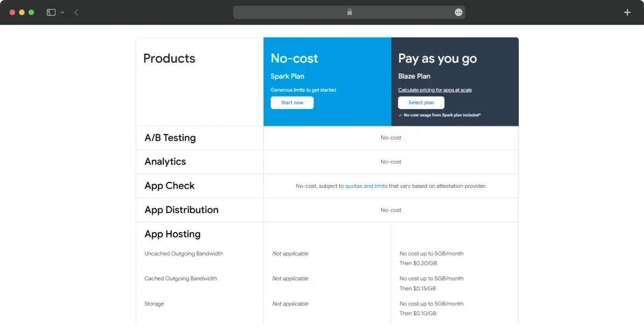Click the green fullscreen window button

tap(31, 13)
